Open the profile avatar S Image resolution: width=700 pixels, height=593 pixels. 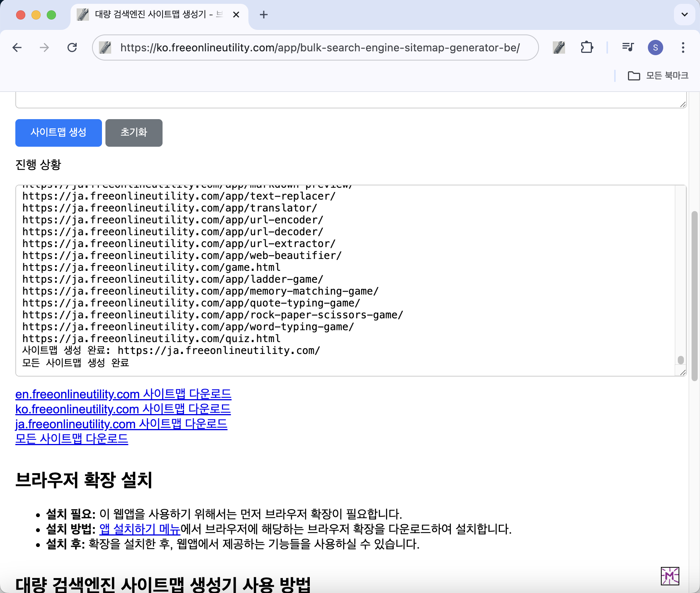pyautogui.click(x=656, y=48)
